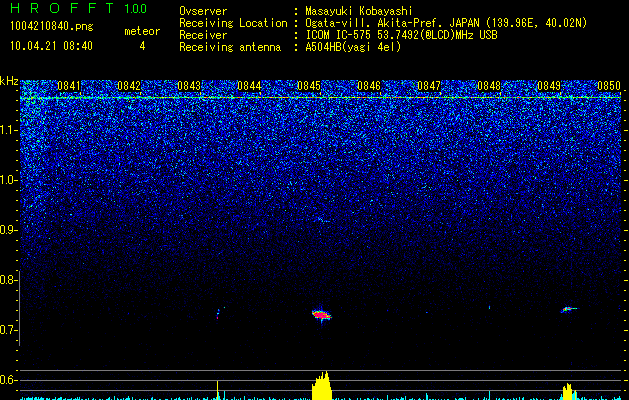Screen dimensions: 629x400
Task: Click the 0849 time marker
Action: (549, 86)
